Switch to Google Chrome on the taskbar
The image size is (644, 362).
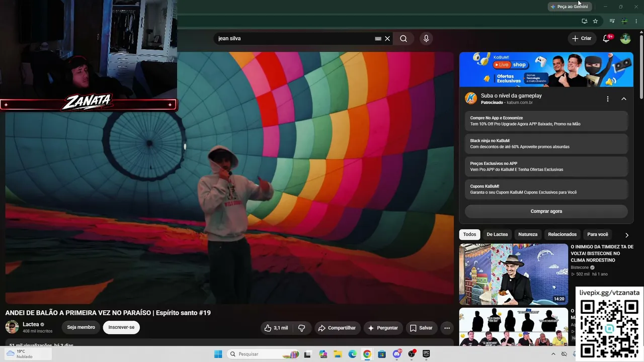367,354
